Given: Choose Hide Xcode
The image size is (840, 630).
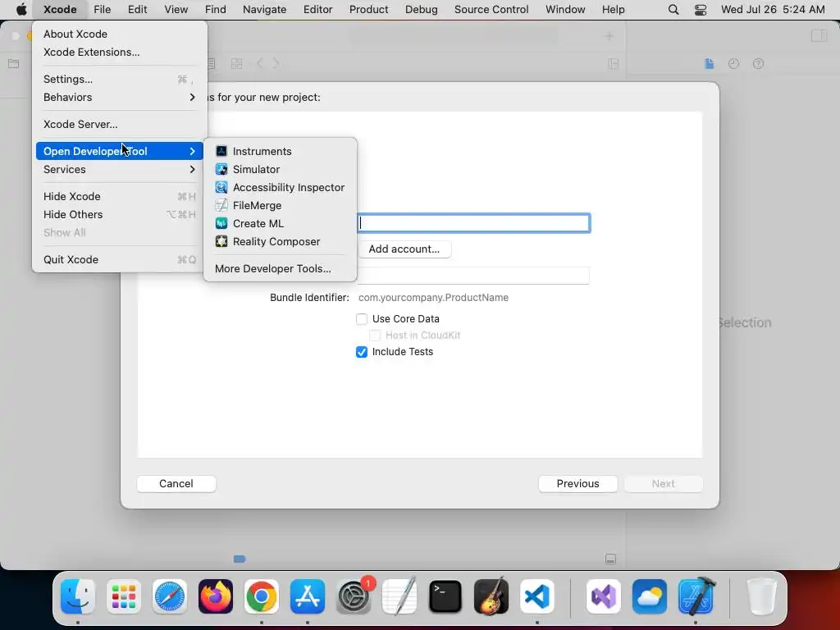Looking at the screenshot, I should click(x=120, y=196).
